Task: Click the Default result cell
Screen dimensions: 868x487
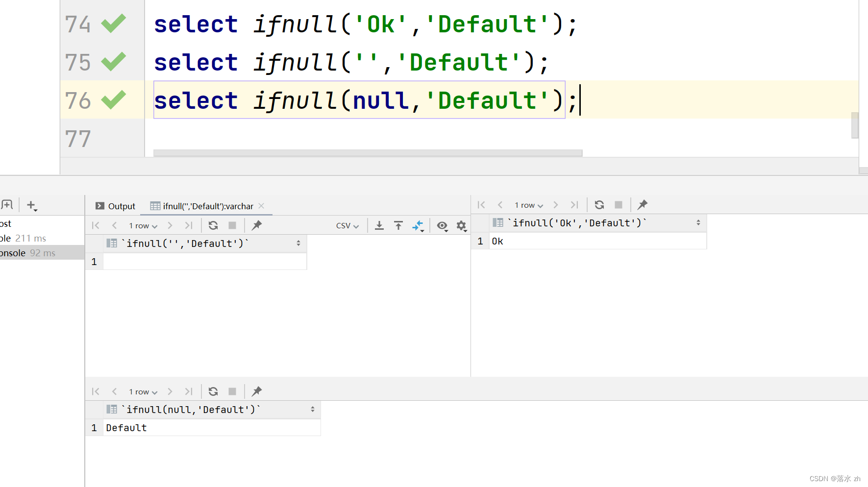Action: point(212,428)
